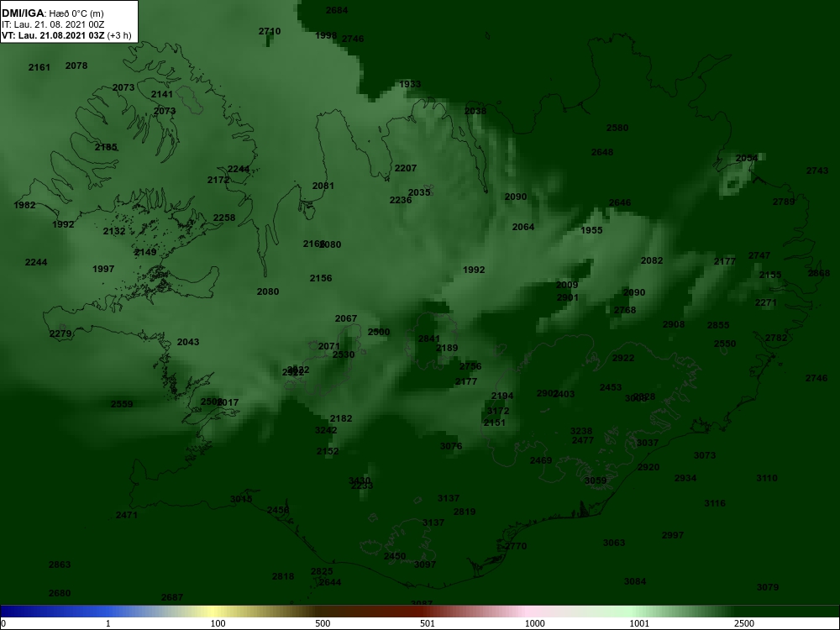The width and height of the screenshot is (840, 630).
Task: Select the value 1933 off the north coast
Action: click(x=410, y=84)
